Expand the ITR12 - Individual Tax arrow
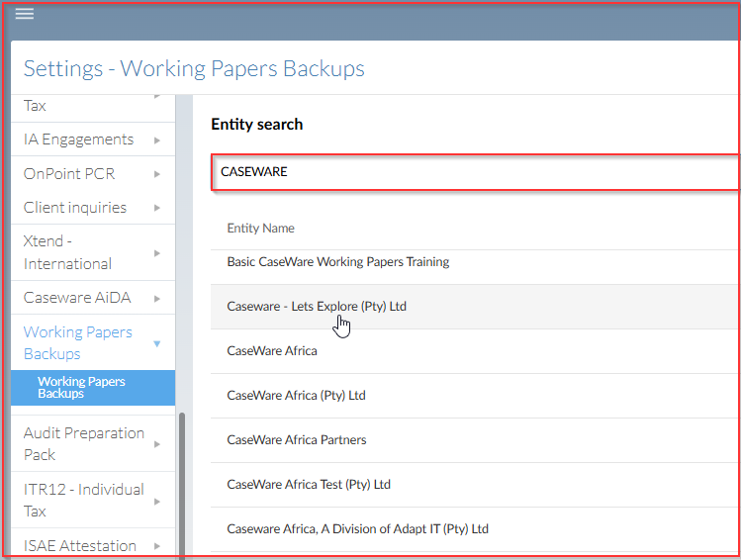 point(157,502)
